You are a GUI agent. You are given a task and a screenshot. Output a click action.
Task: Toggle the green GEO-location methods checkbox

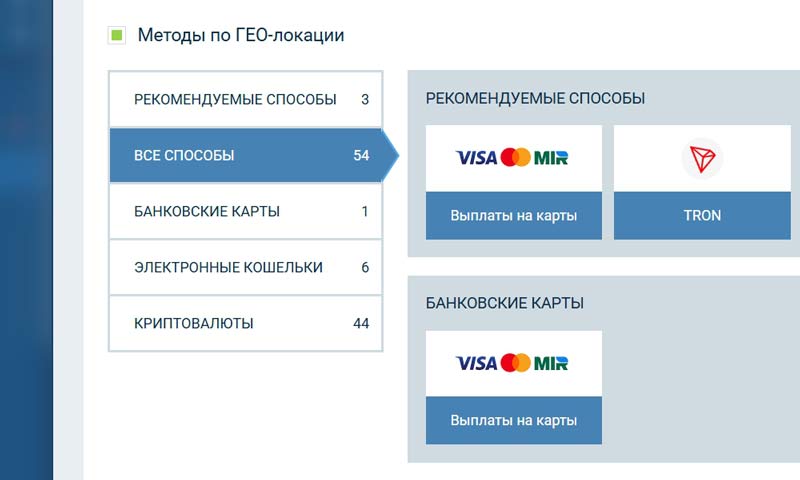coord(117,36)
